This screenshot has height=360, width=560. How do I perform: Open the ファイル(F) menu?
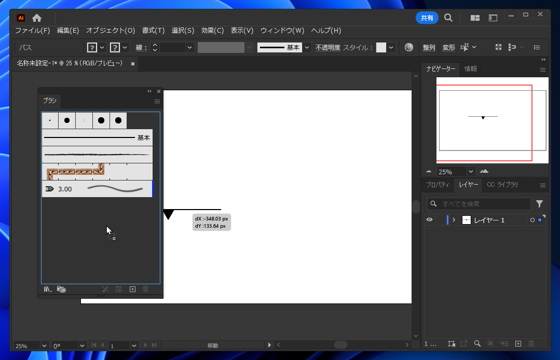pyautogui.click(x=32, y=31)
